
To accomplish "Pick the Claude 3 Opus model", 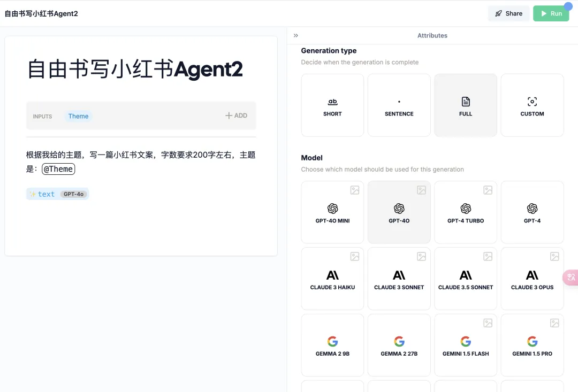I will [x=533, y=279].
